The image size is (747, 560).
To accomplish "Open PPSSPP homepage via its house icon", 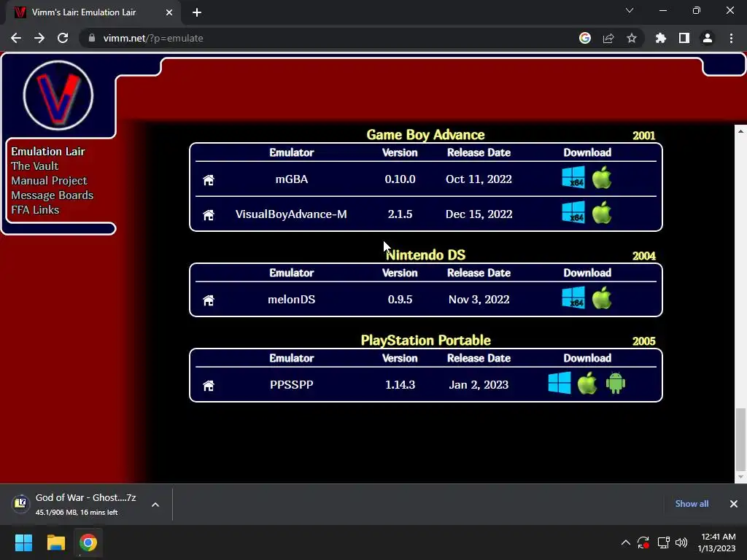I will [208, 386].
